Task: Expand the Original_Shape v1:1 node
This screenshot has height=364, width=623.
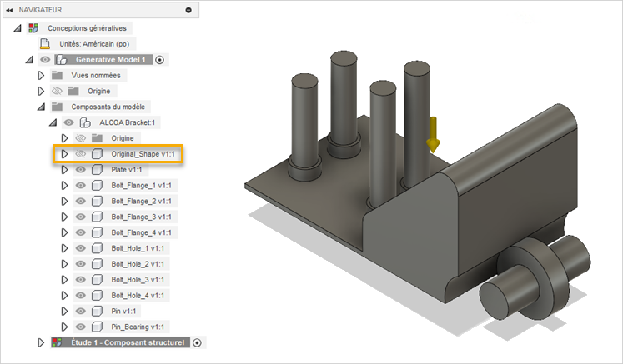Action: pyautogui.click(x=64, y=153)
